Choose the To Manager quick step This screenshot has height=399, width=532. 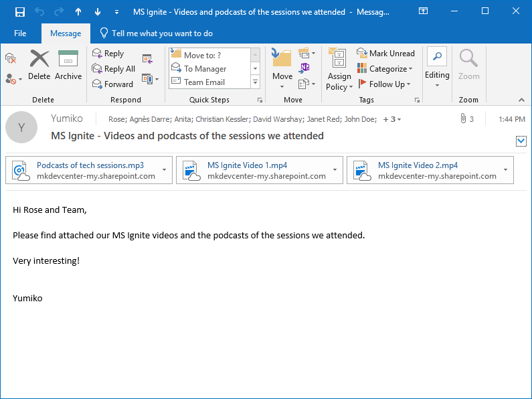[x=209, y=68]
